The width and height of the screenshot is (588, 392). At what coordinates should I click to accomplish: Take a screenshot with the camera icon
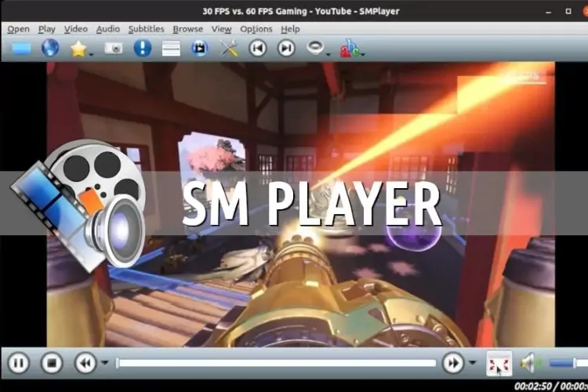113,49
